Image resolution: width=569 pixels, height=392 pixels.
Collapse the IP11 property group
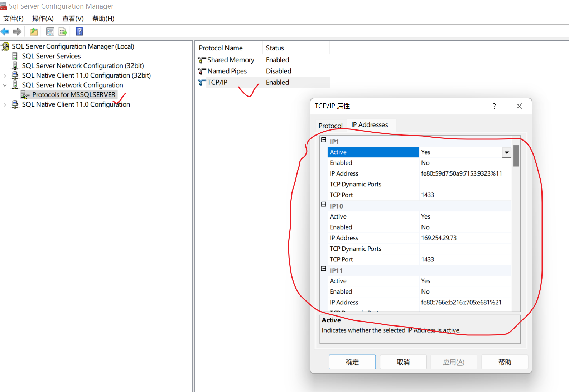(323, 269)
